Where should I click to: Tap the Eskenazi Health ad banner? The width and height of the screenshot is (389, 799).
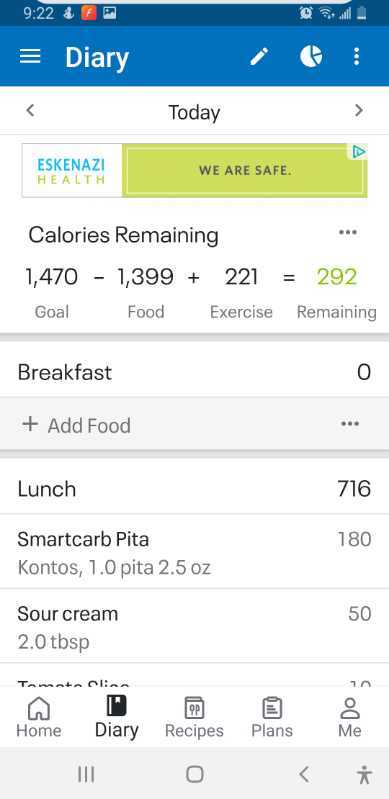194,170
